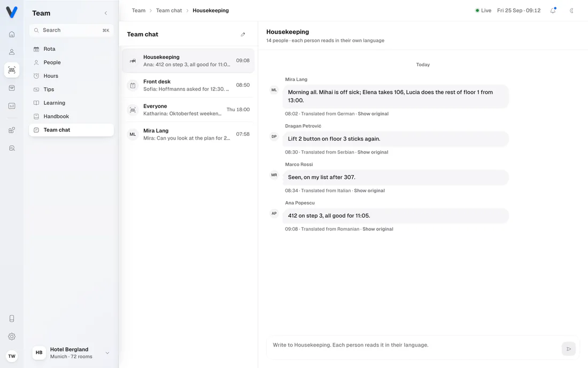Send message with the arrow button
This screenshot has height=368, width=588.
[x=569, y=349]
